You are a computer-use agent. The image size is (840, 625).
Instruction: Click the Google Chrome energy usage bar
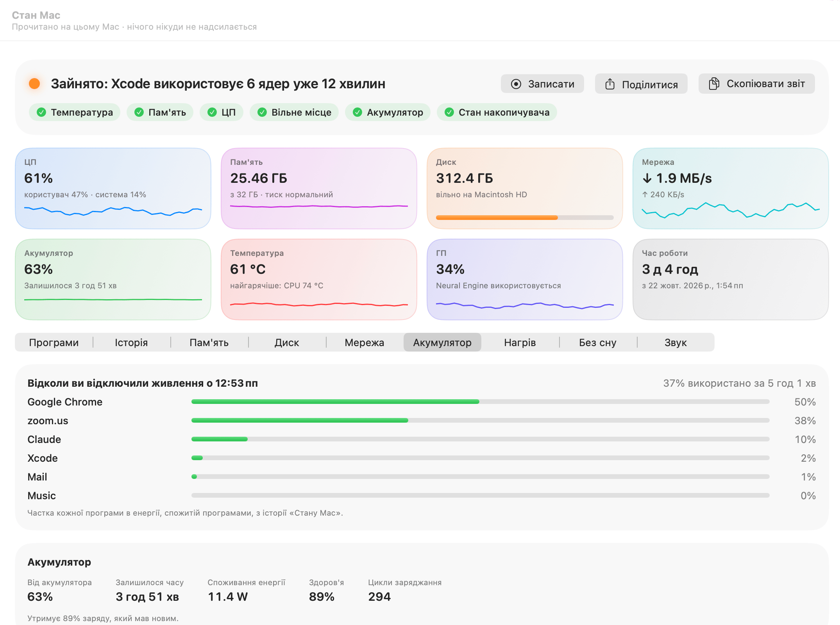point(480,402)
